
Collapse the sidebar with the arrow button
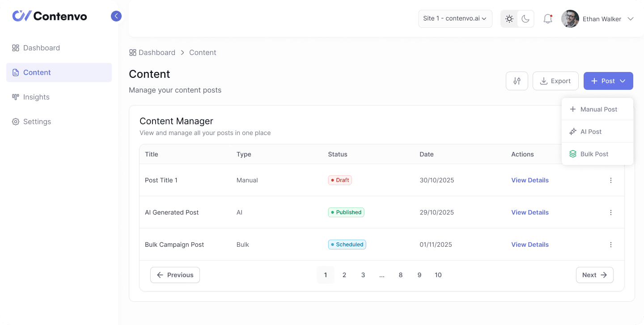pos(116,16)
